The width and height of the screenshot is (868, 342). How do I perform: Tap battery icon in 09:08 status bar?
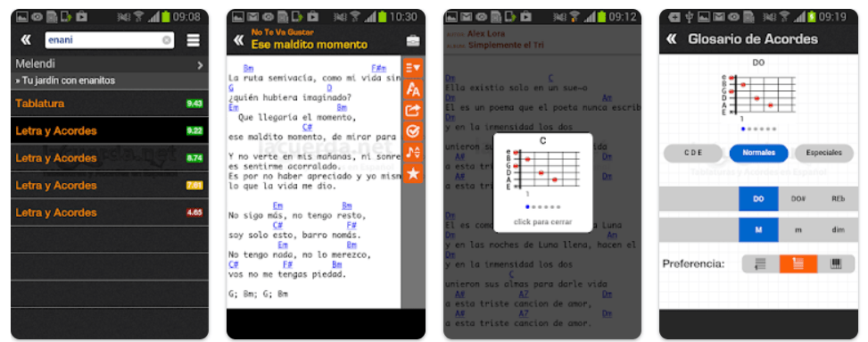[166, 17]
